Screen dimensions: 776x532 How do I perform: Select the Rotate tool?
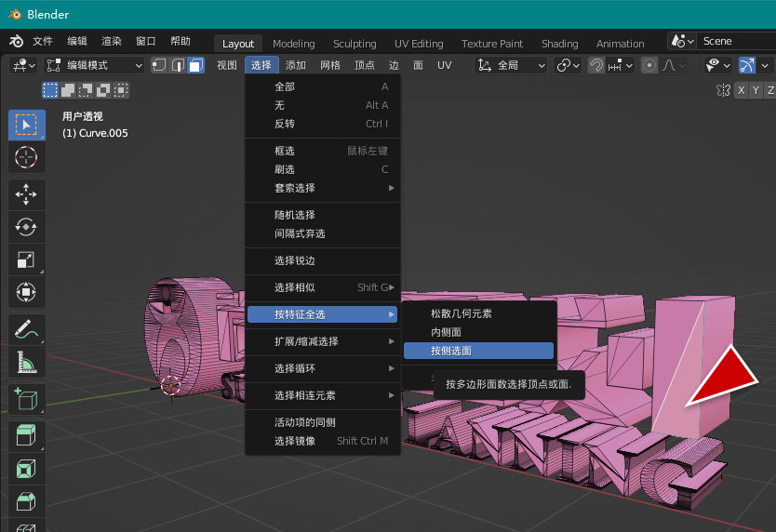26,227
